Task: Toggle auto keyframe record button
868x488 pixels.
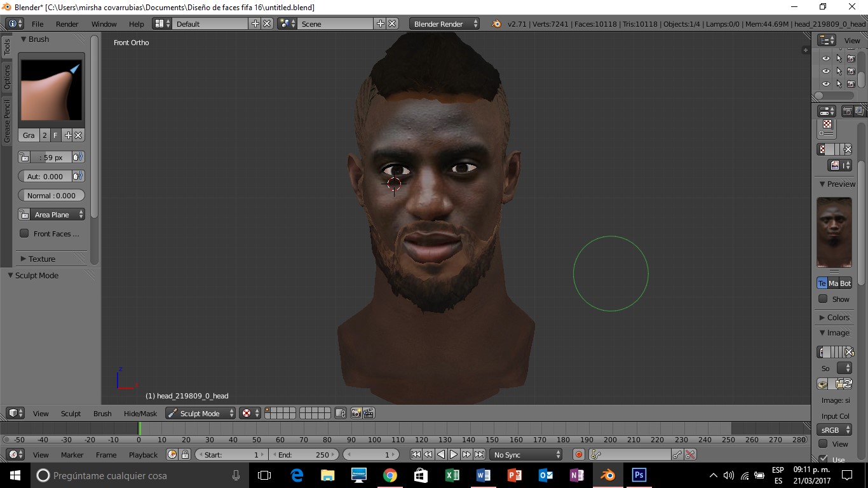Action: pos(579,454)
